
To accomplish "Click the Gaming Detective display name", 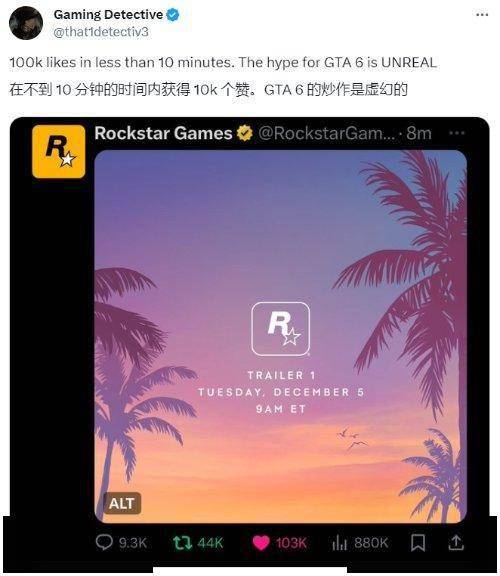I will pyautogui.click(x=108, y=15).
